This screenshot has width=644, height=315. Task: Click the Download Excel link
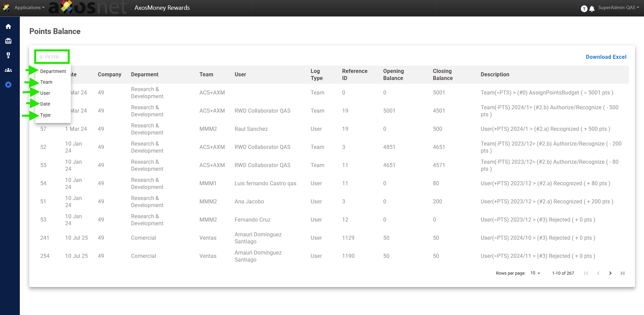click(x=606, y=57)
